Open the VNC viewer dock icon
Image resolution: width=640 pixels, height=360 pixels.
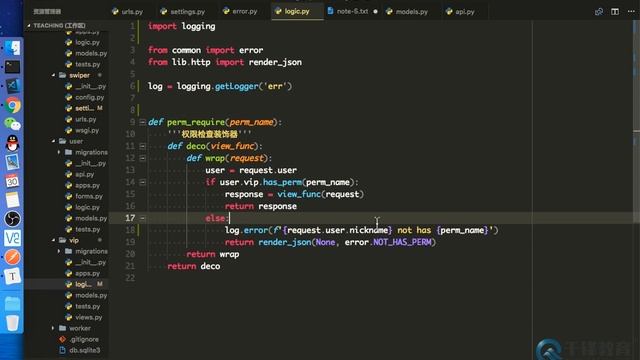[12, 238]
